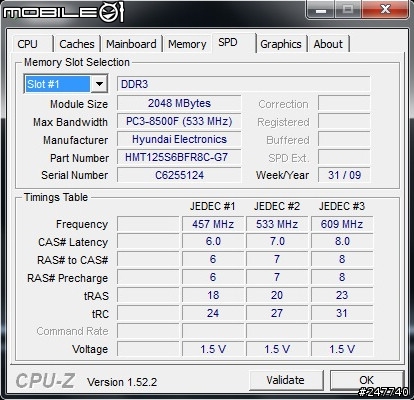Click the Version 1.52.2 label
The image size is (414, 400).
click(x=122, y=382)
